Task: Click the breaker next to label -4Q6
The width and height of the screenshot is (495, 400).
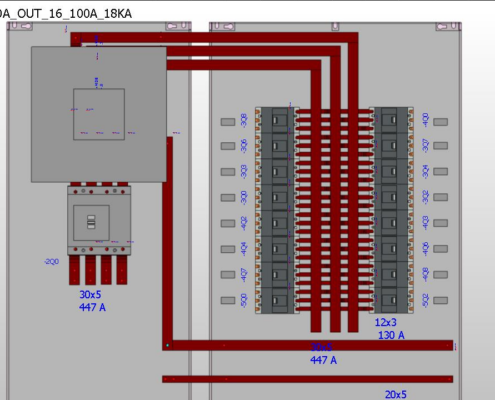Action: tap(391, 249)
